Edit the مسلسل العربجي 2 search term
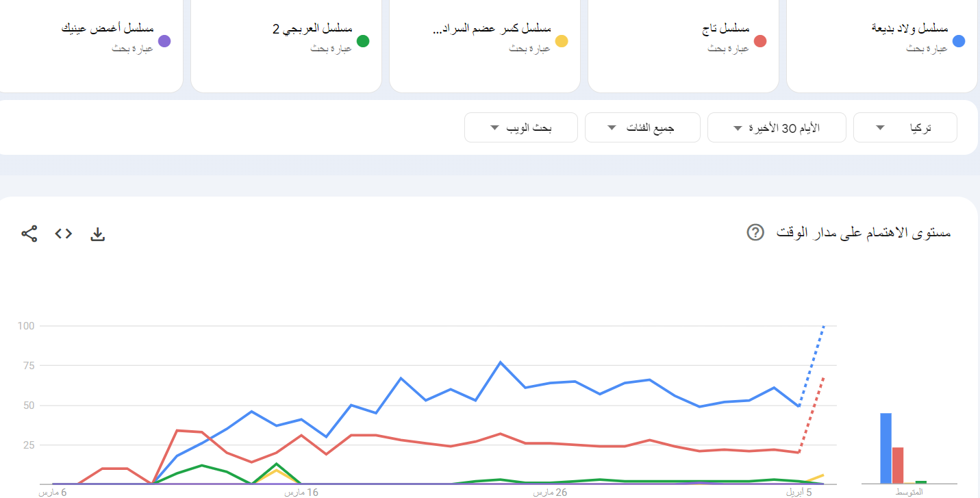The height and width of the screenshot is (498, 980). click(312, 29)
